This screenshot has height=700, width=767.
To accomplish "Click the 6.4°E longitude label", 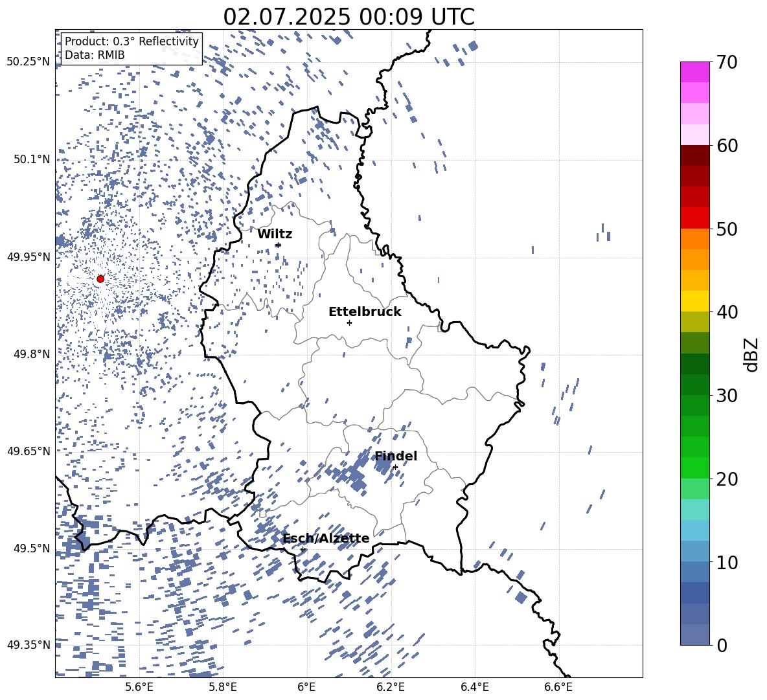I will click(x=474, y=687).
